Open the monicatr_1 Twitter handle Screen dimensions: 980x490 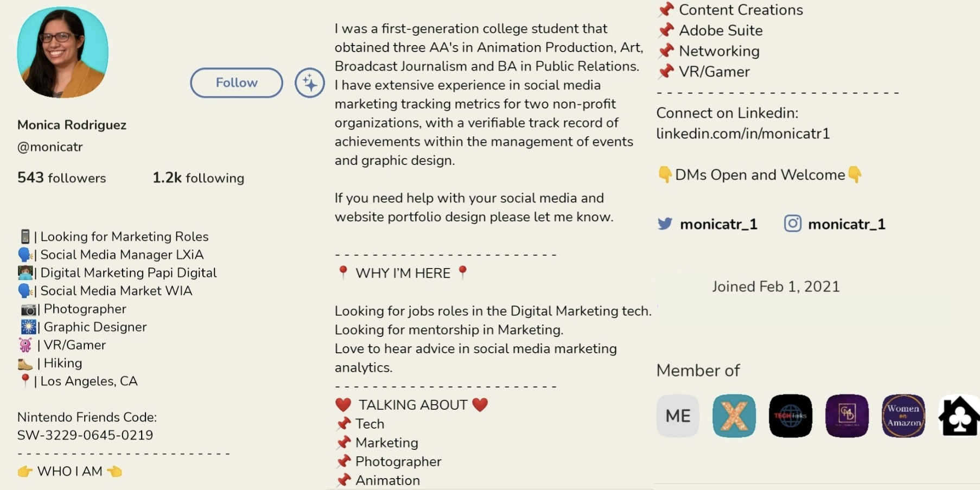(x=718, y=224)
